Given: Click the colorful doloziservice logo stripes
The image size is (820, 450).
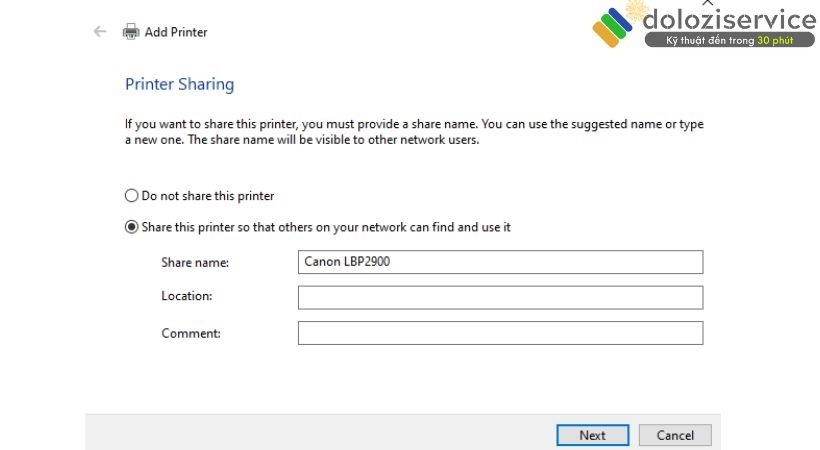Looking at the screenshot, I should point(611,27).
